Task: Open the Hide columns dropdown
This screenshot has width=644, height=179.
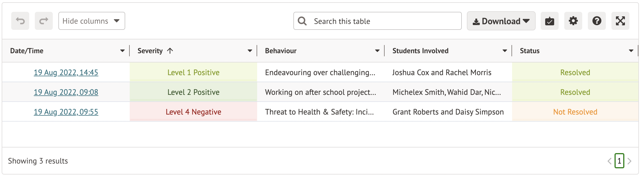Action: (x=92, y=21)
